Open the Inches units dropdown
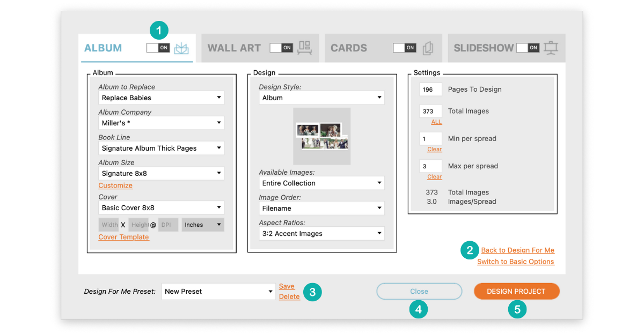 click(203, 225)
